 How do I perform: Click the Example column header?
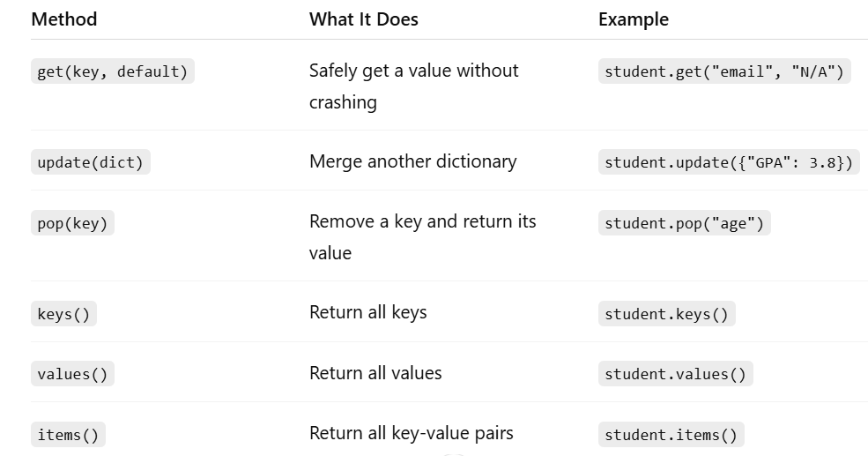pos(634,19)
